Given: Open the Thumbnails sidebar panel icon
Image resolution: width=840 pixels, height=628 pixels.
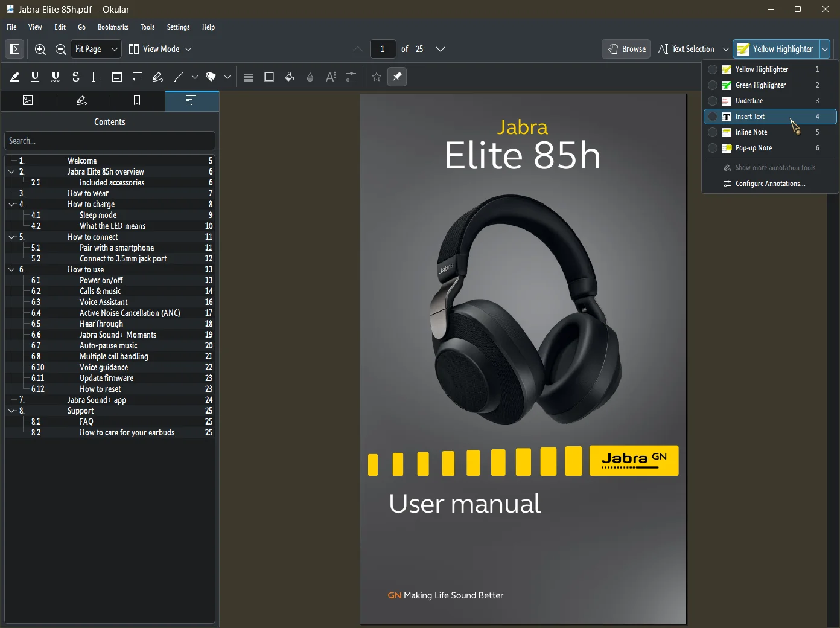Looking at the screenshot, I should [x=28, y=101].
